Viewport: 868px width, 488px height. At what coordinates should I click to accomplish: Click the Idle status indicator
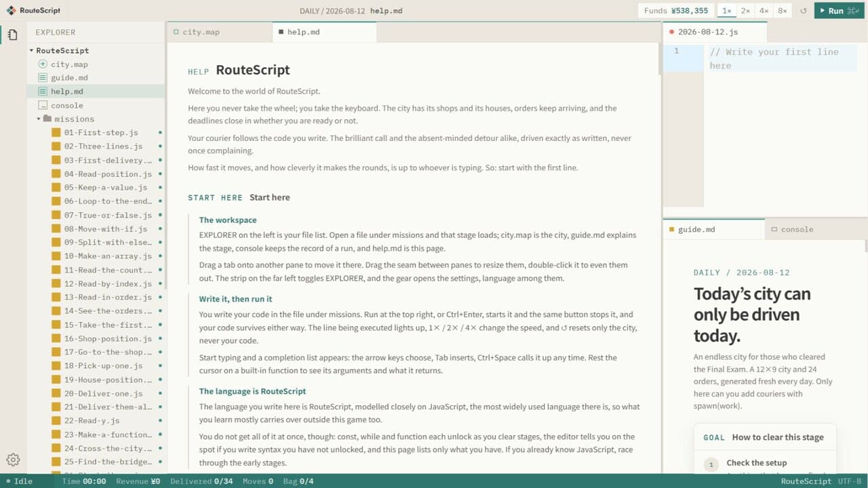coord(19,481)
